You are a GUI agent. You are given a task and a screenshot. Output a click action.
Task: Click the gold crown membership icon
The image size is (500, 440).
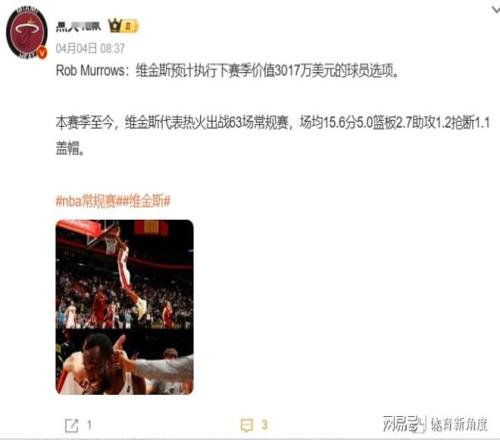coord(114,26)
